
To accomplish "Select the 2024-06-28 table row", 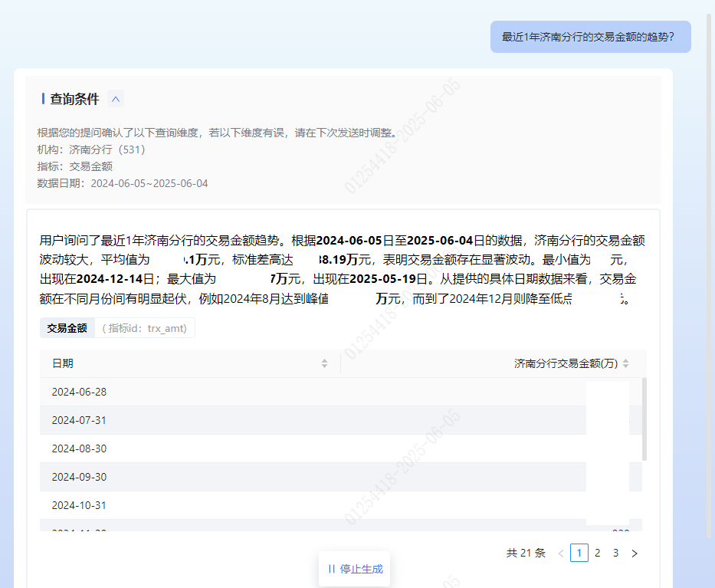I will pyautogui.click(x=340, y=392).
